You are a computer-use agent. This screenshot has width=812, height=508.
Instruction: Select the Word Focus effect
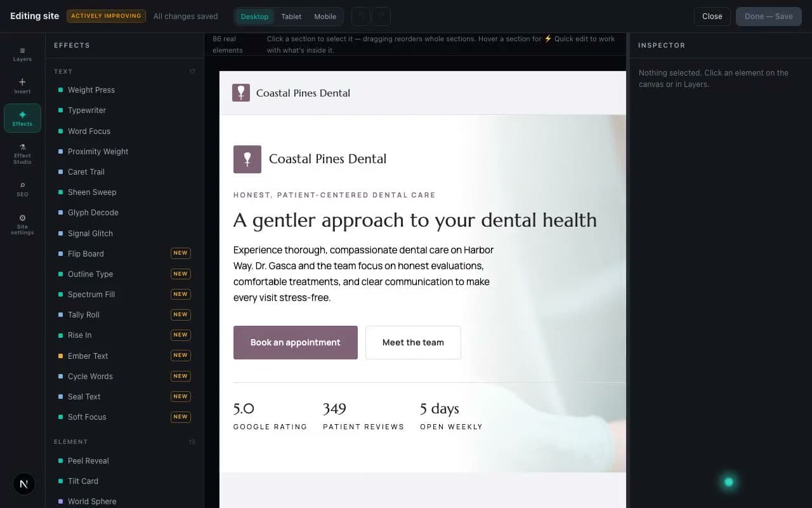point(124,131)
